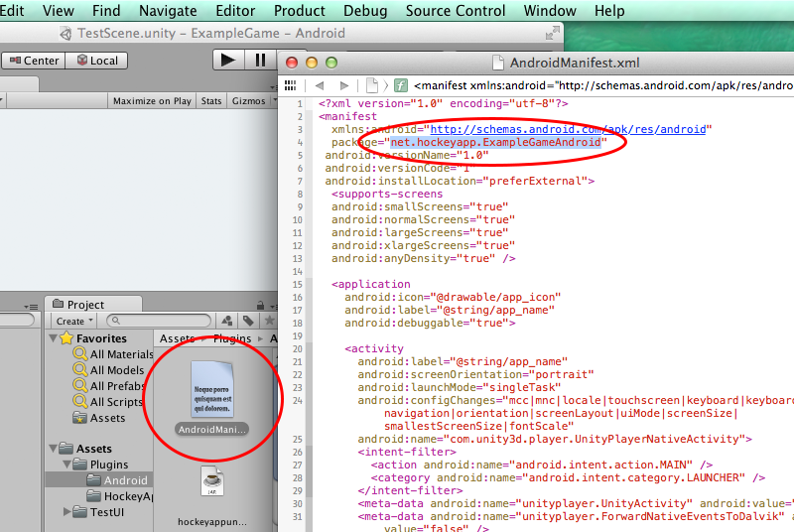The image size is (794, 532).
Task: Click the document icon in jump bar
Action: click(372, 85)
